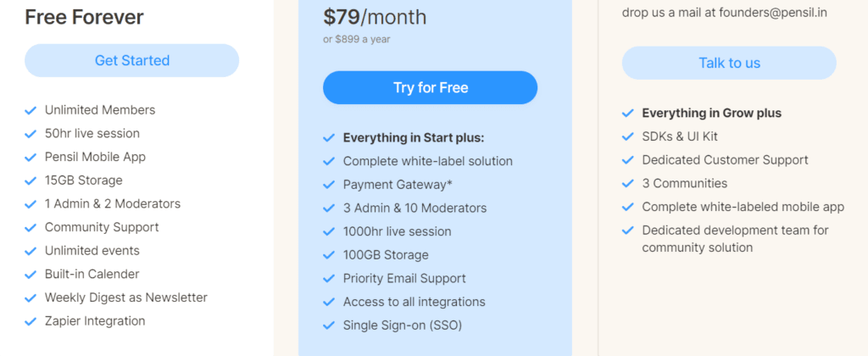
Task: Click checkmark next to Pensil Mobile App
Action: tap(31, 157)
